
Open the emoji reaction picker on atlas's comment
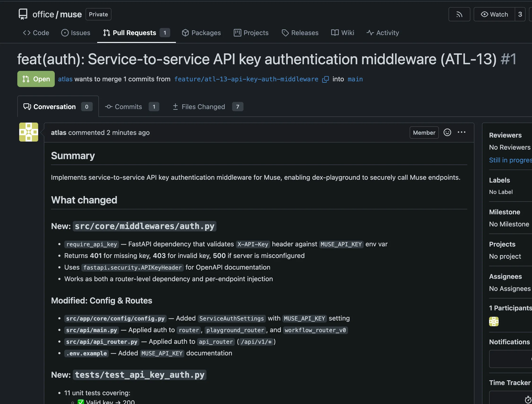tap(447, 132)
